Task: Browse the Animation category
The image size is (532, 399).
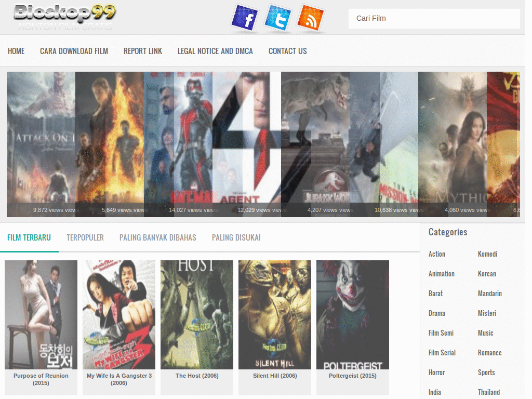Action: [442, 274]
